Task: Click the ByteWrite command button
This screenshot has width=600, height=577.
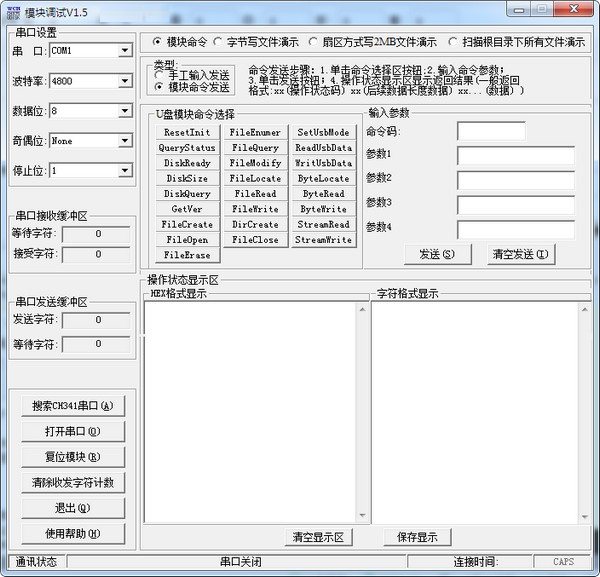Action: [x=324, y=209]
